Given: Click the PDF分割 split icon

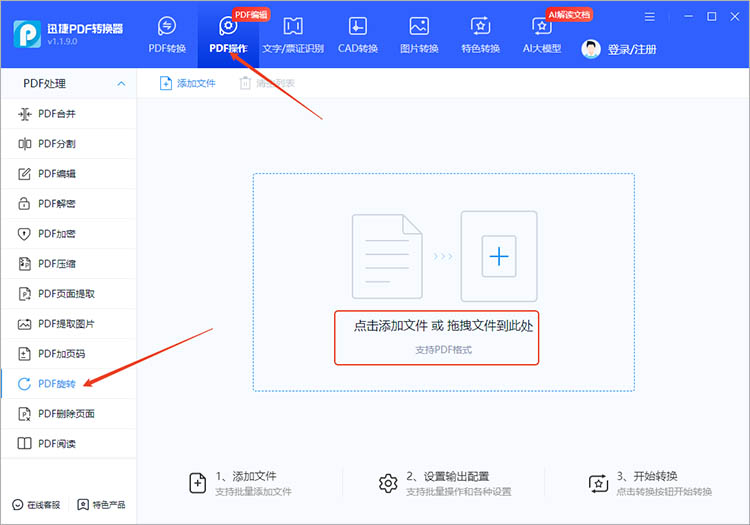Looking at the screenshot, I should 24,143.
